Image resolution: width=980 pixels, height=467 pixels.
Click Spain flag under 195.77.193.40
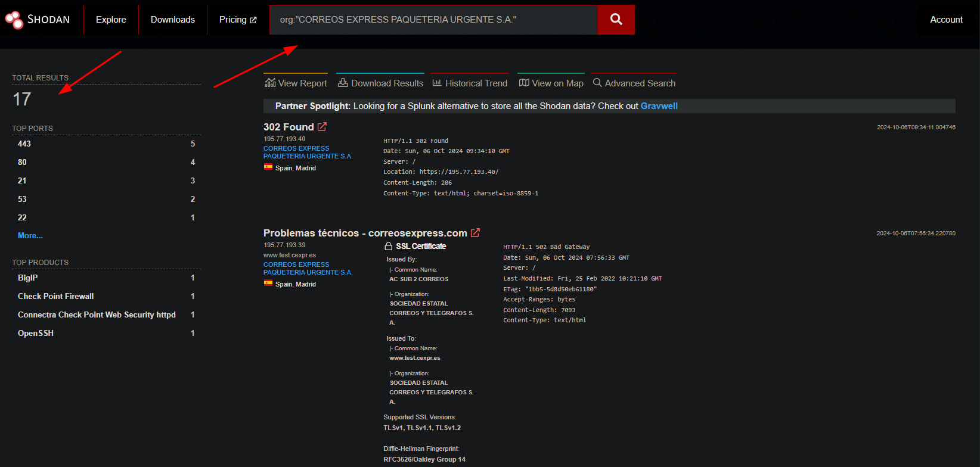[268, 167]
